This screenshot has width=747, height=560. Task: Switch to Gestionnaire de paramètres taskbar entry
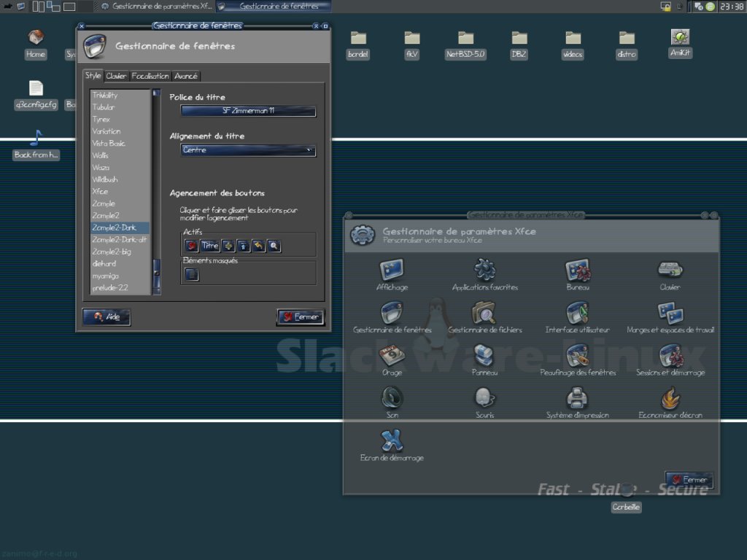156,6
